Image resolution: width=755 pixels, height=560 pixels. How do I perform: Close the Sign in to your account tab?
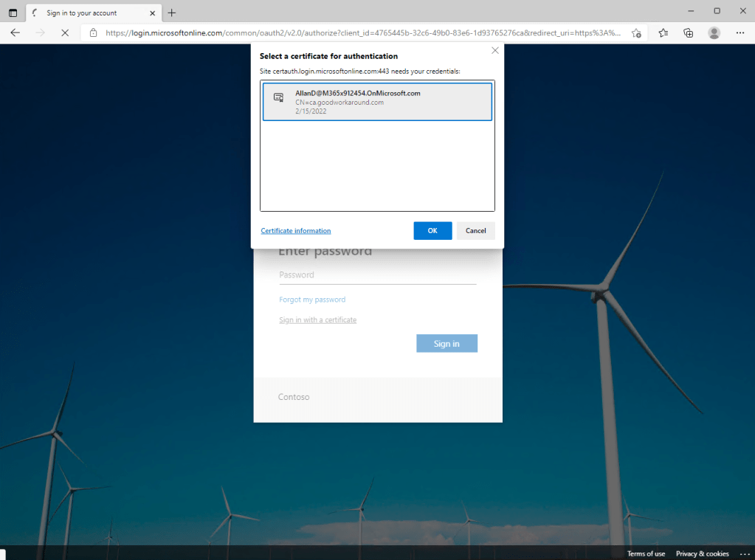click(x=152, y=13)
